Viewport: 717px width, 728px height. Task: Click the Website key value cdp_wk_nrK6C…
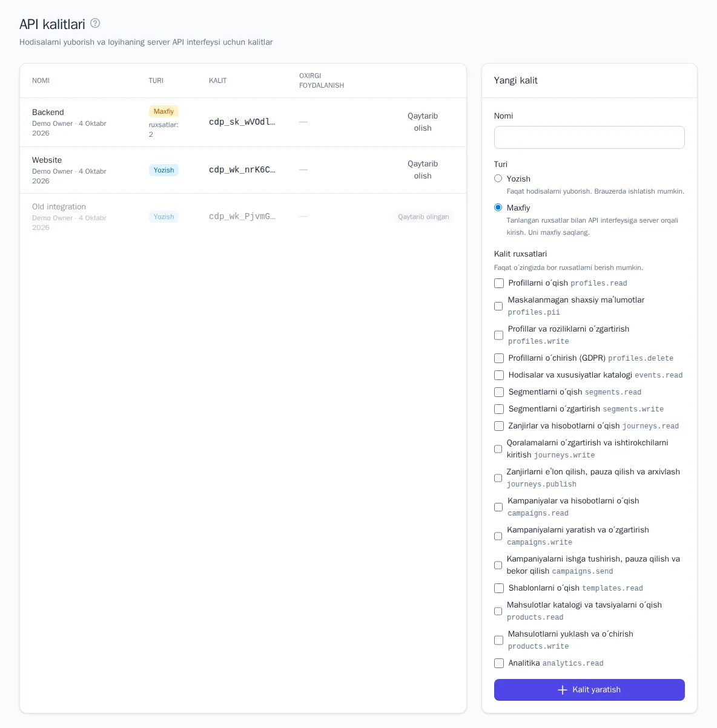pos(242,169)
